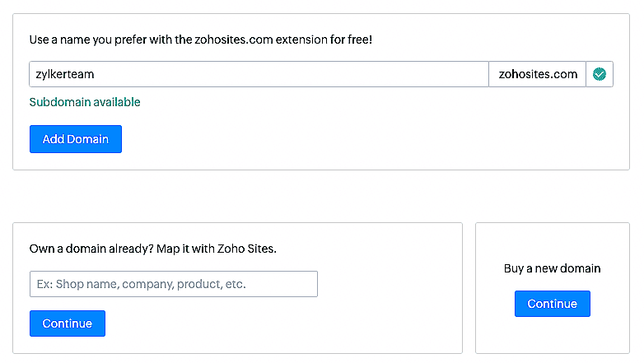Screen dimensions: 644x363
Task: Click the word 'zylkerteam' inside the subdomain field
Action: click(x=65, y=74)
